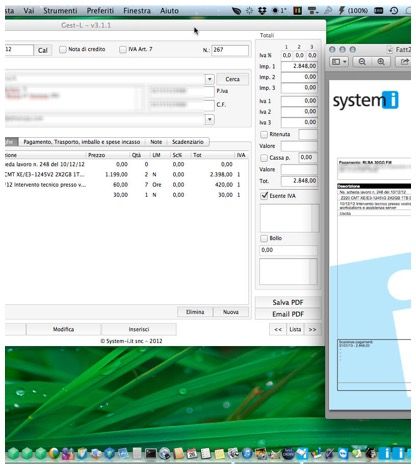The width and height of the screenshot is (416, 469).
Task: Open the Preview sidebar view dropdown
Action: (339, 62)
